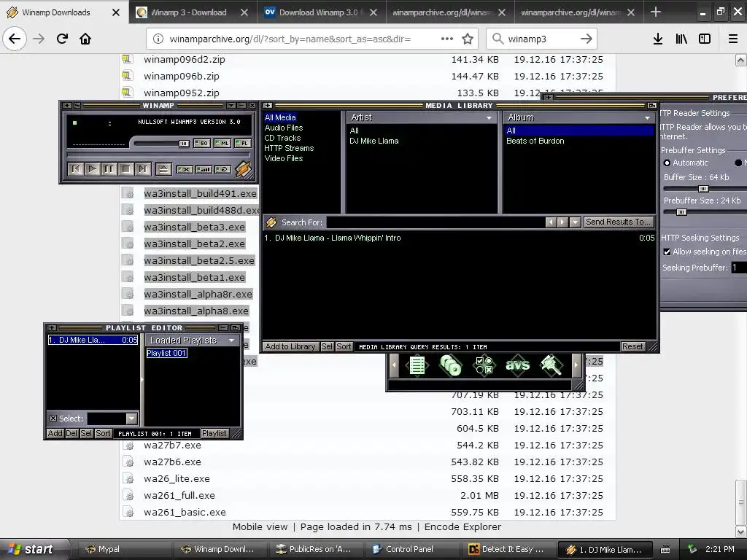Open the Artist column dropdown
The image size is (747, 560).
pos(489,117)
